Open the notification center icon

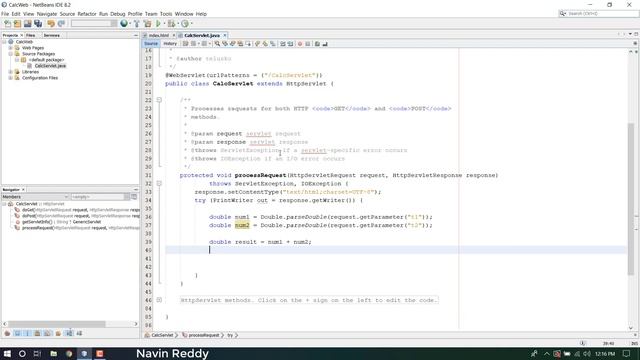(627, 353)
